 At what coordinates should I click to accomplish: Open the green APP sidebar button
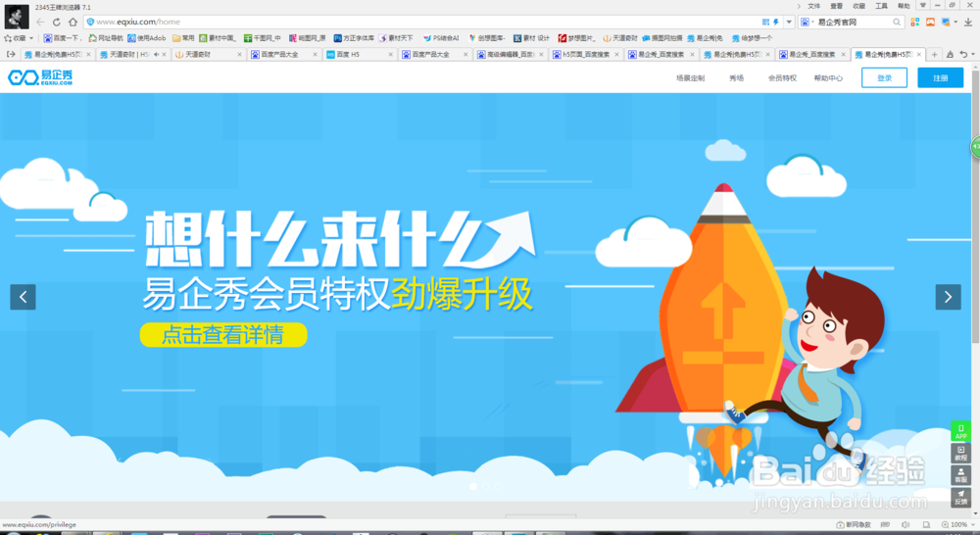point(960,431)
